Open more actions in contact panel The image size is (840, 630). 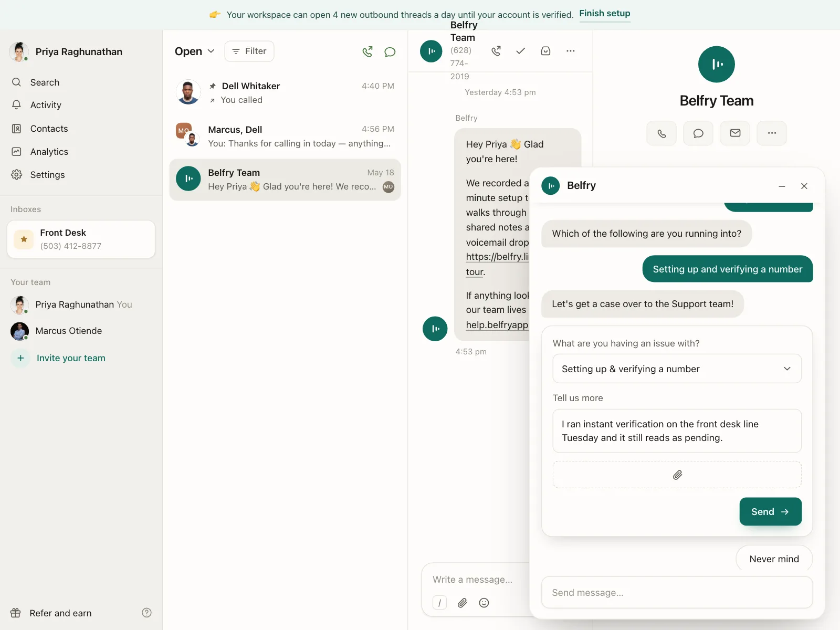(772, 133)
